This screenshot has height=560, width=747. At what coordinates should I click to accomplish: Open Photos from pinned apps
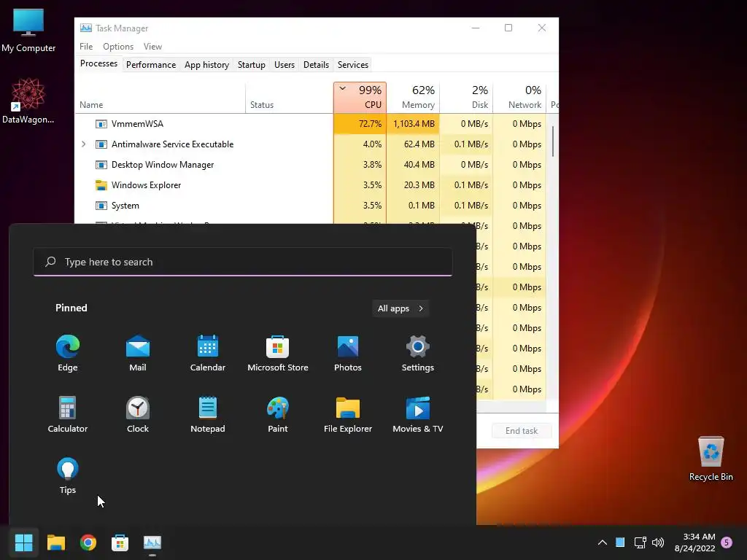pos(348,353)
